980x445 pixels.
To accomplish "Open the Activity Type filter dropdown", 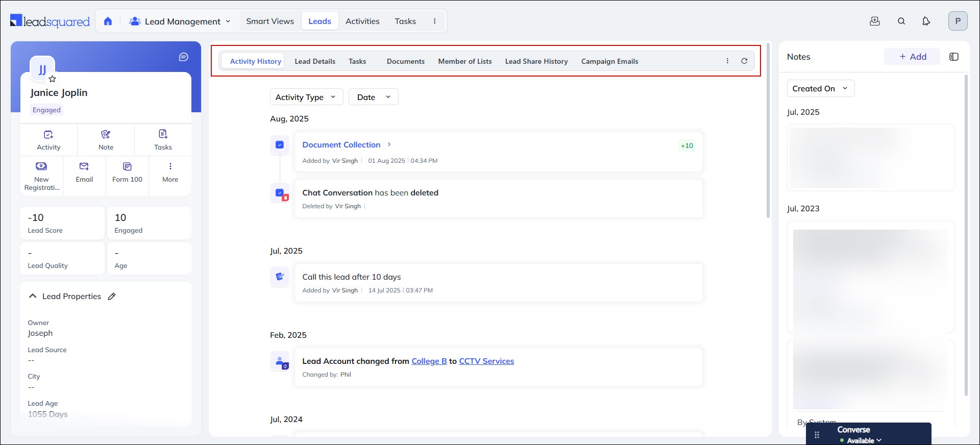I will pos(306,97).
